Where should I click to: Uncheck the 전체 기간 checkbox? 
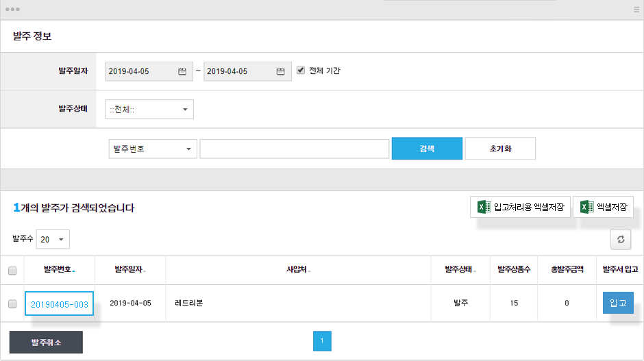[301, 71]
